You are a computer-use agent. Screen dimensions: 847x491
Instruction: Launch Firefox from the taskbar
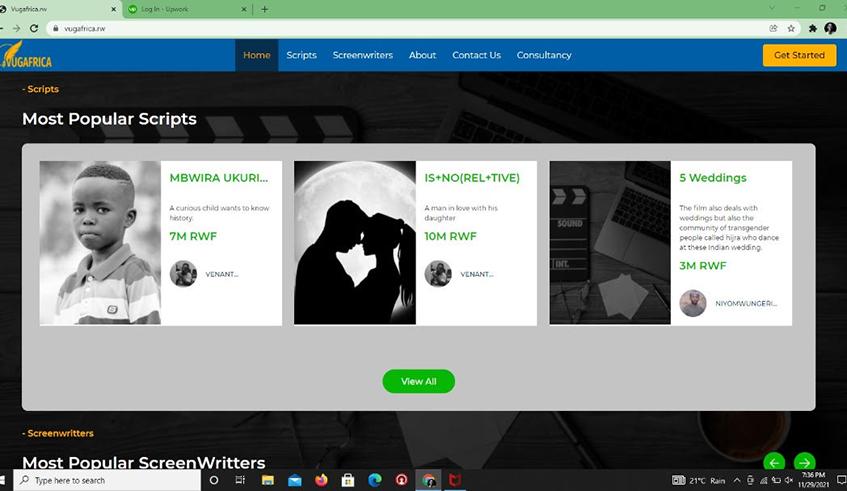click(321, 480)
